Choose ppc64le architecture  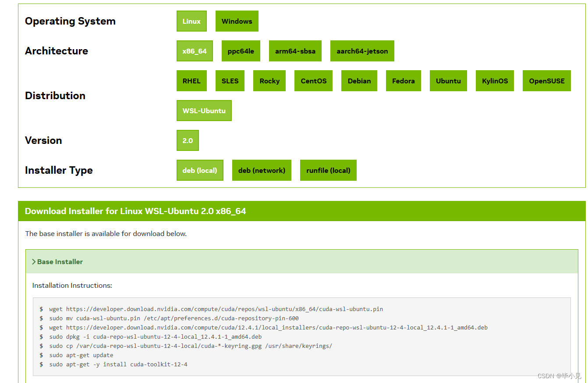pos(241,51)
